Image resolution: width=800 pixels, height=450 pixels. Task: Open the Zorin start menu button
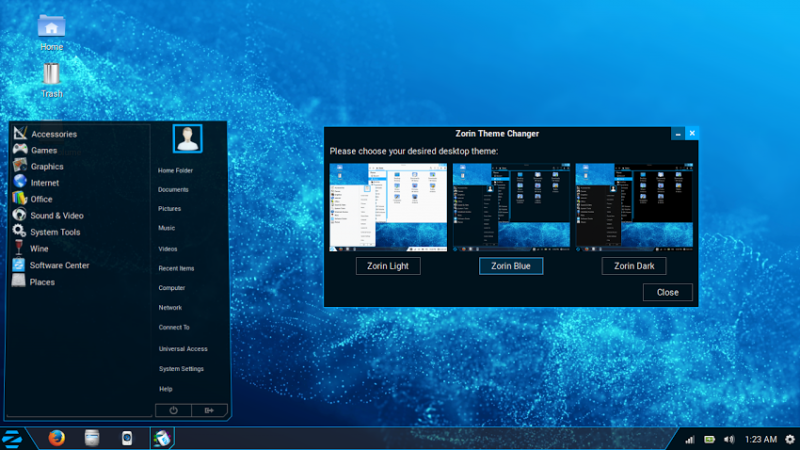point(12,439)
